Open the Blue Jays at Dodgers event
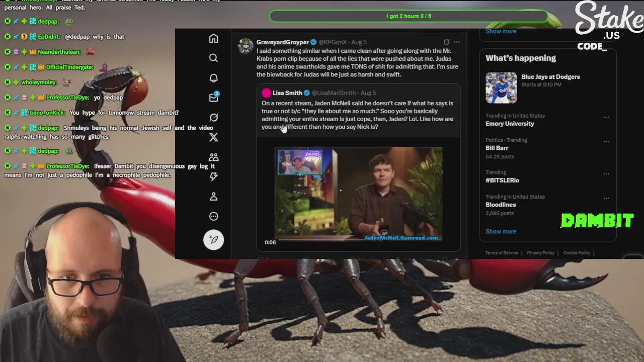The width and height of the screenshot is (644, 362). 550,77
